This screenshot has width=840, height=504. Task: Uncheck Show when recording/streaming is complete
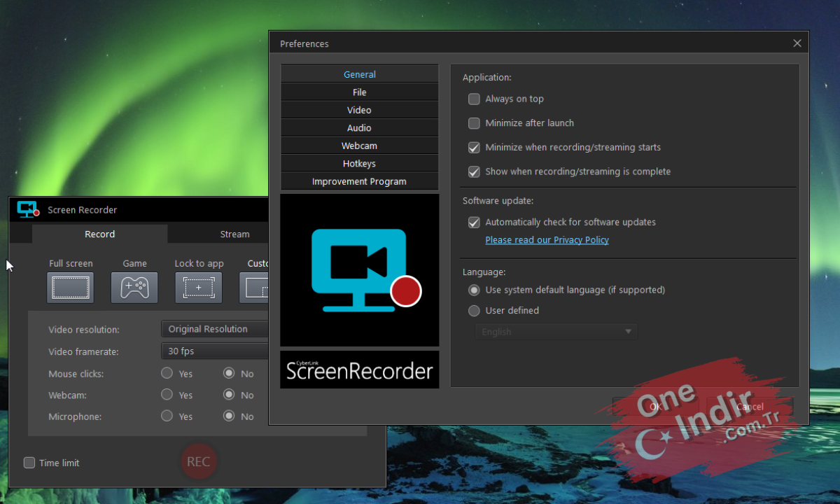[x=474, y=171]
